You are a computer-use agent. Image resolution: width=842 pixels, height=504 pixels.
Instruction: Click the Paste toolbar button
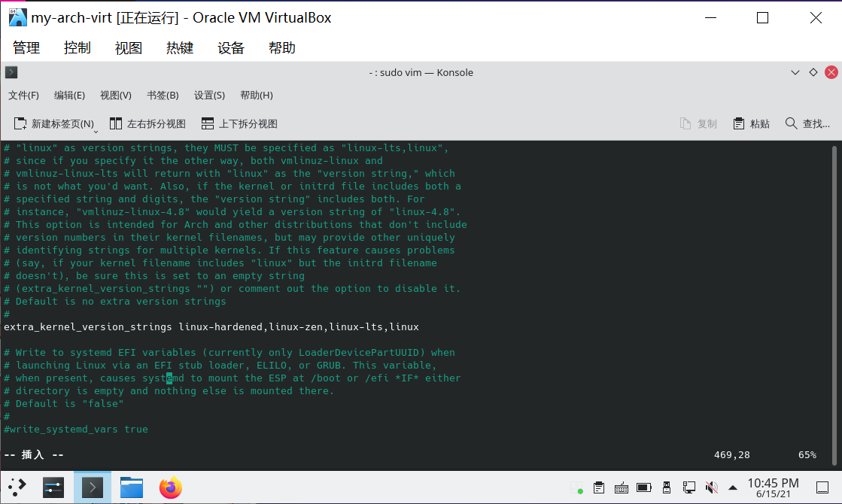751,123
